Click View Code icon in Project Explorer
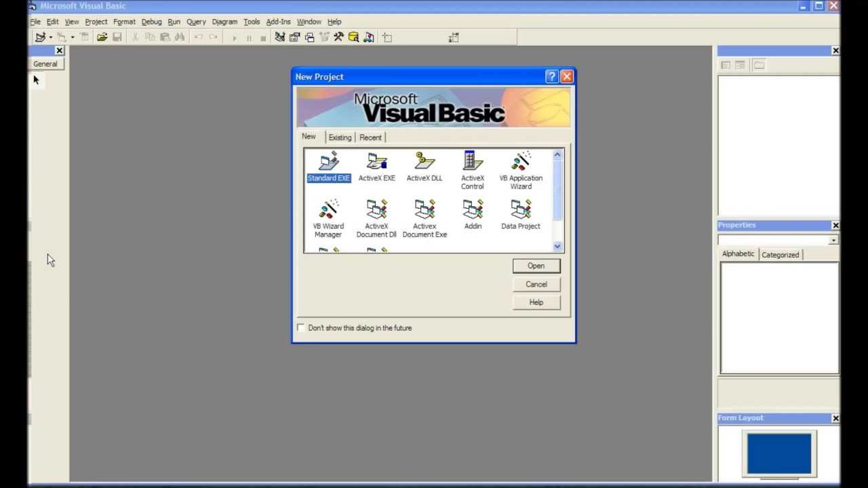The width and height of the screenshot is (868, 488). click(x=726, y=65)
